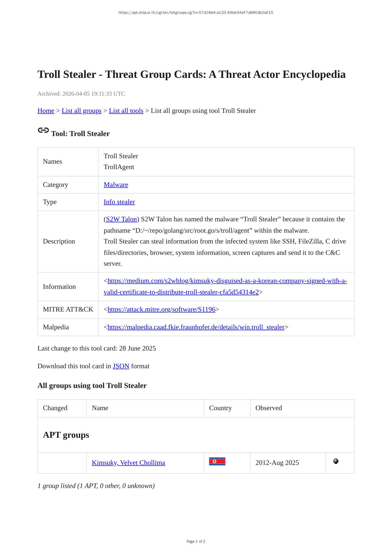Open the Malpedia troll_stealer link

click(x=196, y=327)
